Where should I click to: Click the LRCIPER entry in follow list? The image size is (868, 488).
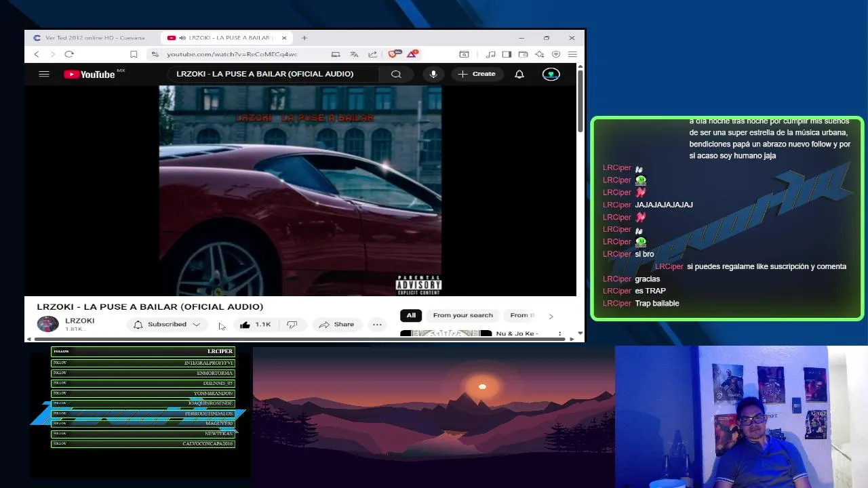143,351
